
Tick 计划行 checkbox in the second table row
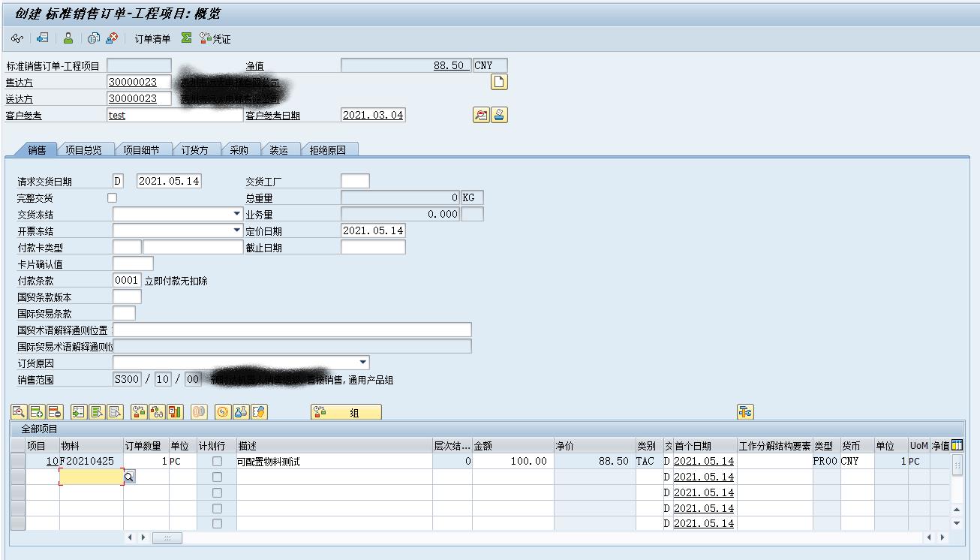tap(217, 477)
